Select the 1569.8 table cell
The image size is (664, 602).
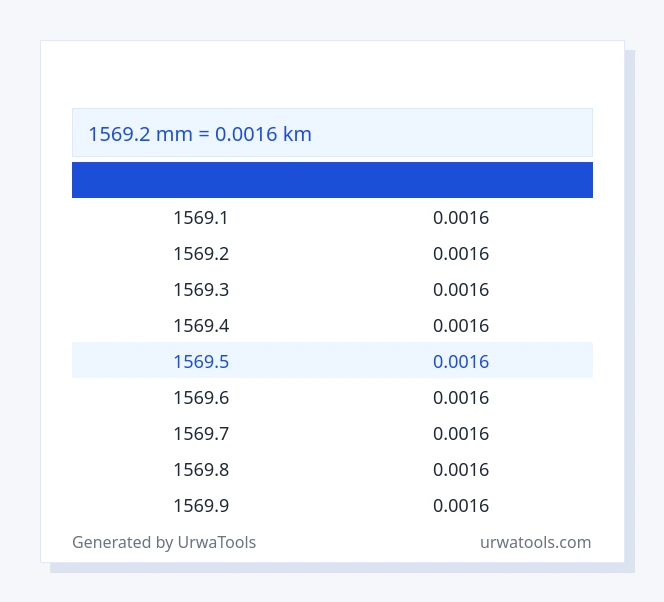(201, 469)
